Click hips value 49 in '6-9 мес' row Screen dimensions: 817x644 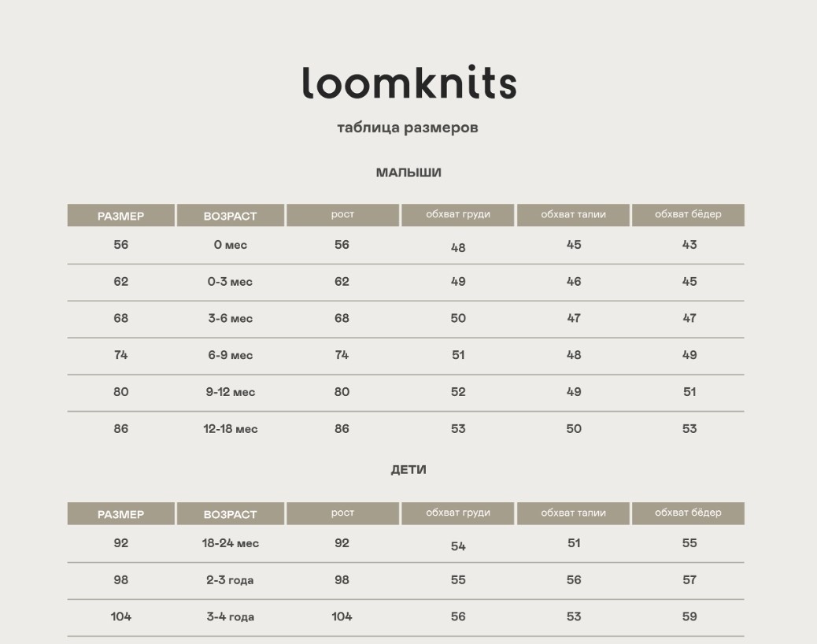[689, 355]
